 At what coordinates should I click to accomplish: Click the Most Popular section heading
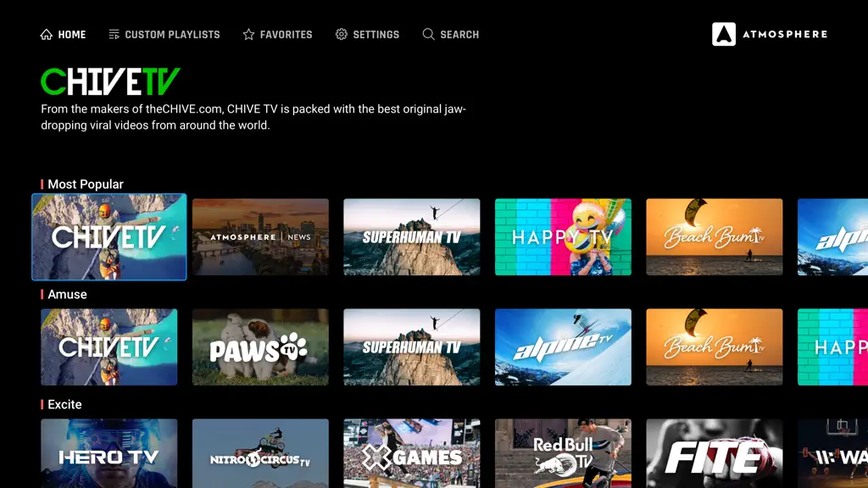tap(86, 184)
